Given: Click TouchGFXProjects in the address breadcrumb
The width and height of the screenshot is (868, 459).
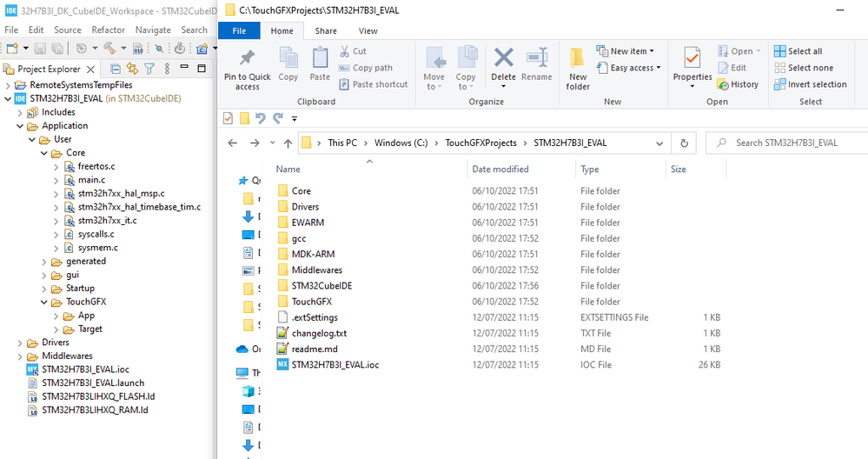Looking at the screenshot, I should pos(481,143).
